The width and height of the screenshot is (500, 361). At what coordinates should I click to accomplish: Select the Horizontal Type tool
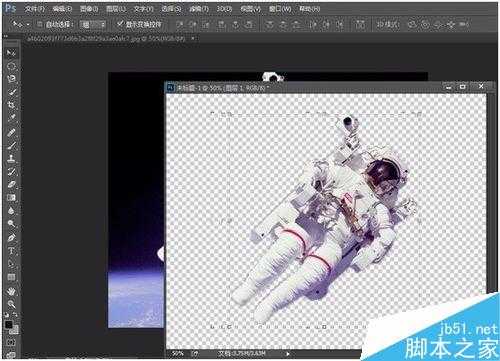pyautogui.click(x=11, y=251)
